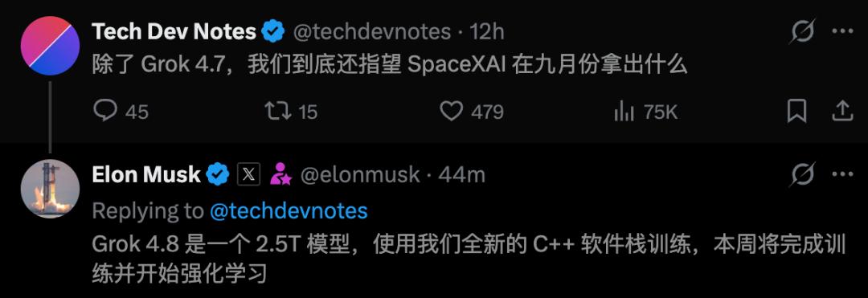868x298 pixels.
Task: Click the @techdevnotes handle in header
Action: click(371, 31)
